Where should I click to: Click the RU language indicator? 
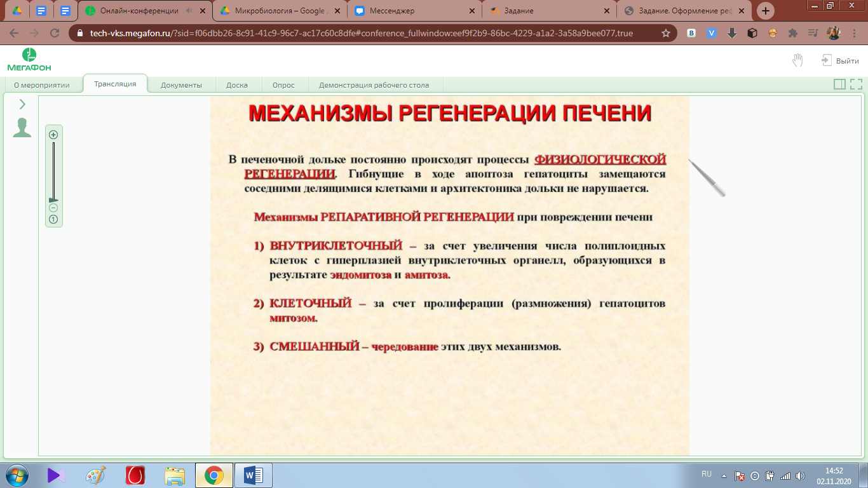pos(707,474)
